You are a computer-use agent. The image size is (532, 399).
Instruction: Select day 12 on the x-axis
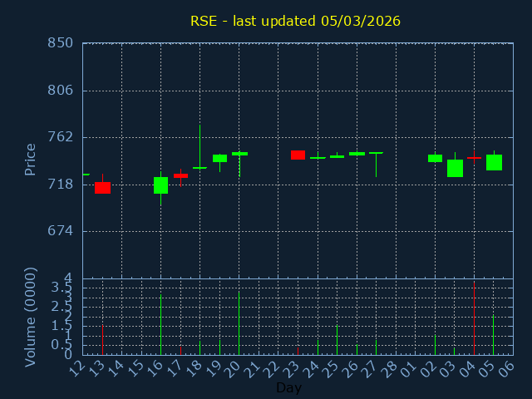pyautogui.click(x=78, y=367)
